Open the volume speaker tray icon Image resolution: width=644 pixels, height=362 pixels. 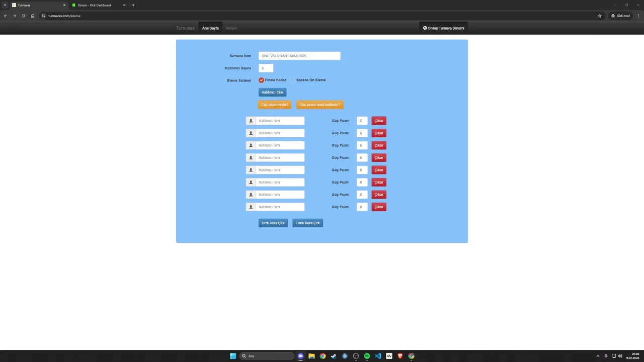point(620,356)
